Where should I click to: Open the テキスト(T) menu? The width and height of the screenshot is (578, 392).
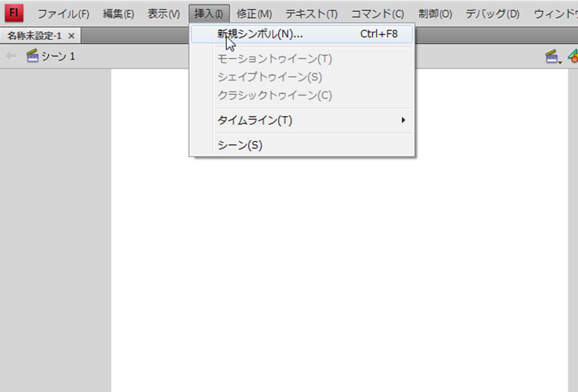click(x=311, y=14)
